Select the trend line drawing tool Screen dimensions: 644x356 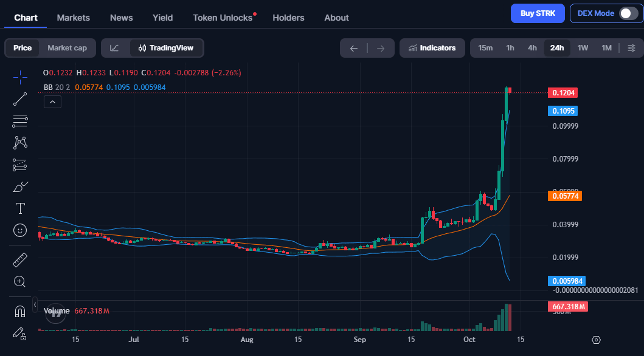[20, 99]
